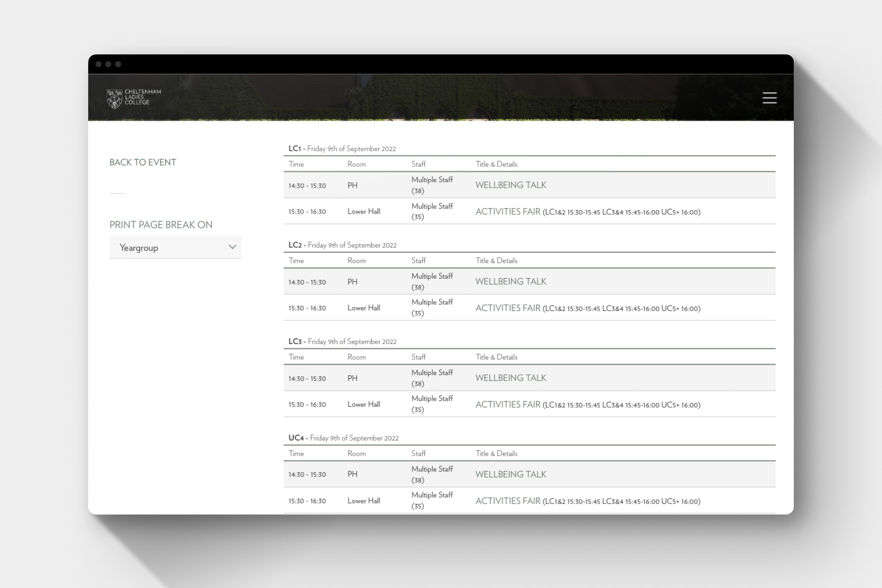The image size is (882, 588).
Task: Click the red window close dot
Action: [x=99, y=64]
